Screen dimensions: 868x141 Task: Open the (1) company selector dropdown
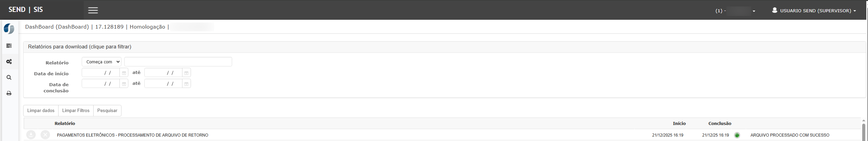pyautogui.click(x=736, y=11)
